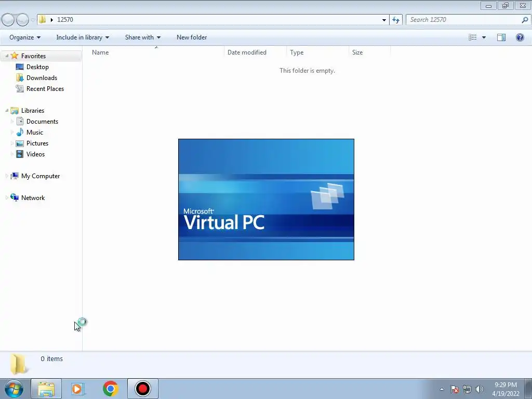Open the Help icon

[x=520, y=37]
